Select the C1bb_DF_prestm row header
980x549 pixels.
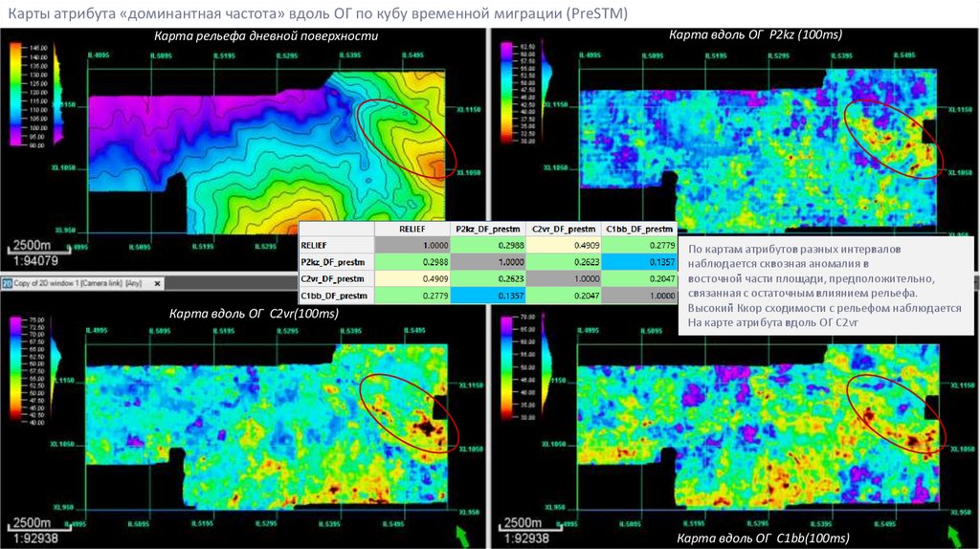336,296
